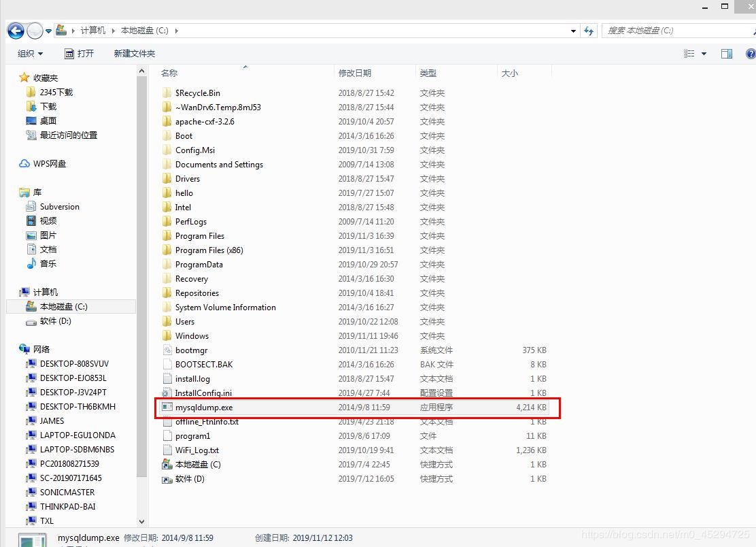Click the Back navigation arrow button

16,31
